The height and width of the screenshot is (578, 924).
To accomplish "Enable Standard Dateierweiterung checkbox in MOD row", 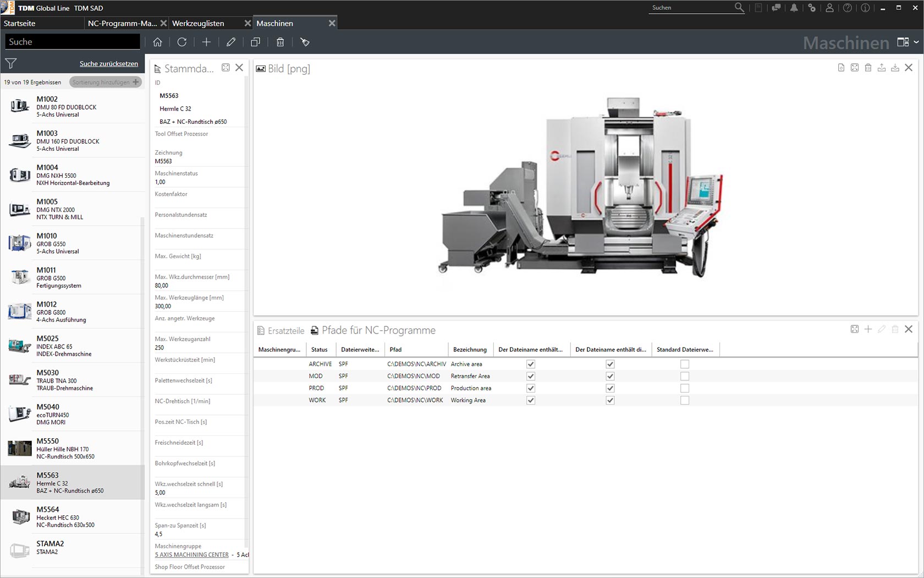I will [685, 377].
